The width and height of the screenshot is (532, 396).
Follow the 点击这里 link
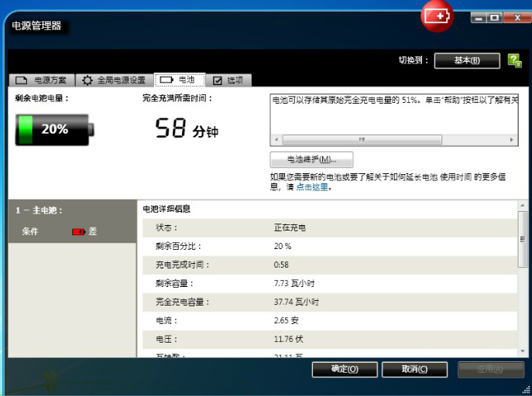313,187
